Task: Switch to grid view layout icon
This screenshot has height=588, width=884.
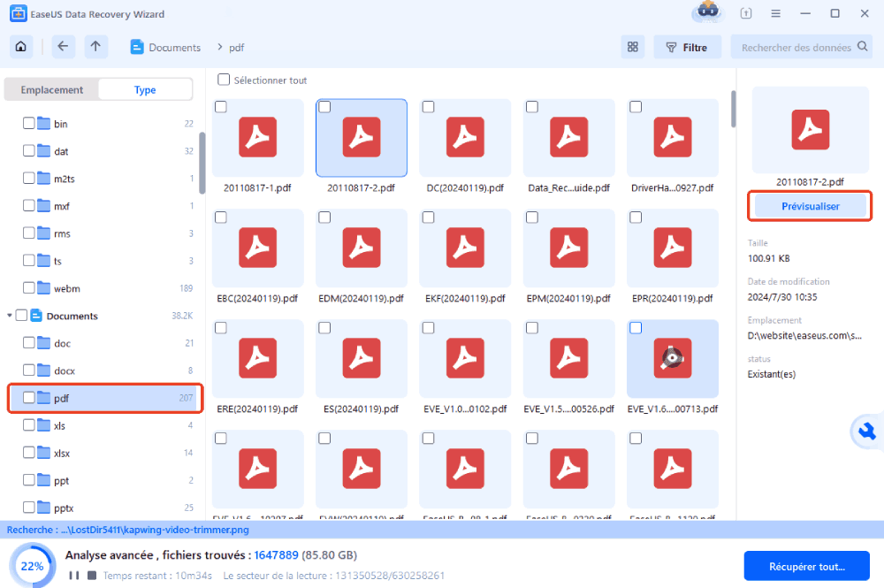Action: coord(633,48)
